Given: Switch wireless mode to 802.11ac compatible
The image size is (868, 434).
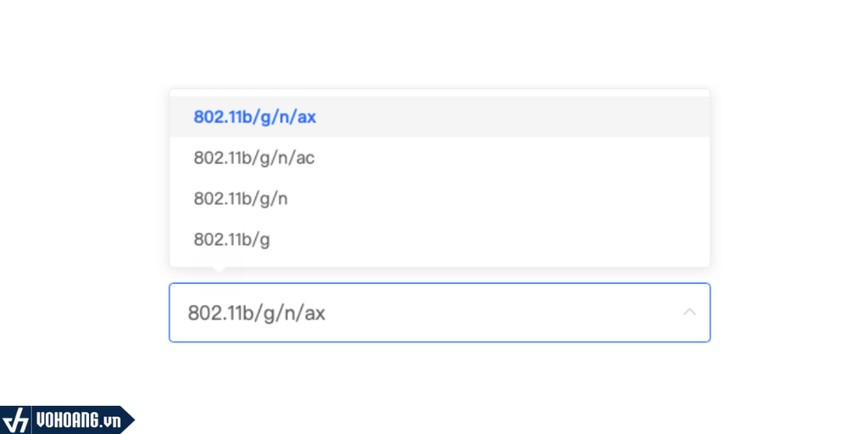Looking at the screenshot, I should [254, 158].
